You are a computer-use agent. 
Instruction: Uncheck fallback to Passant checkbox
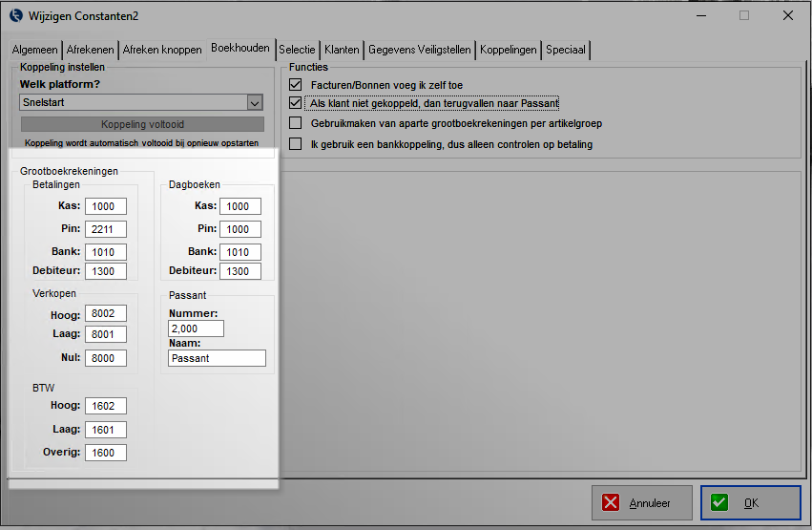pyautogui.click(x=296, y=103)
